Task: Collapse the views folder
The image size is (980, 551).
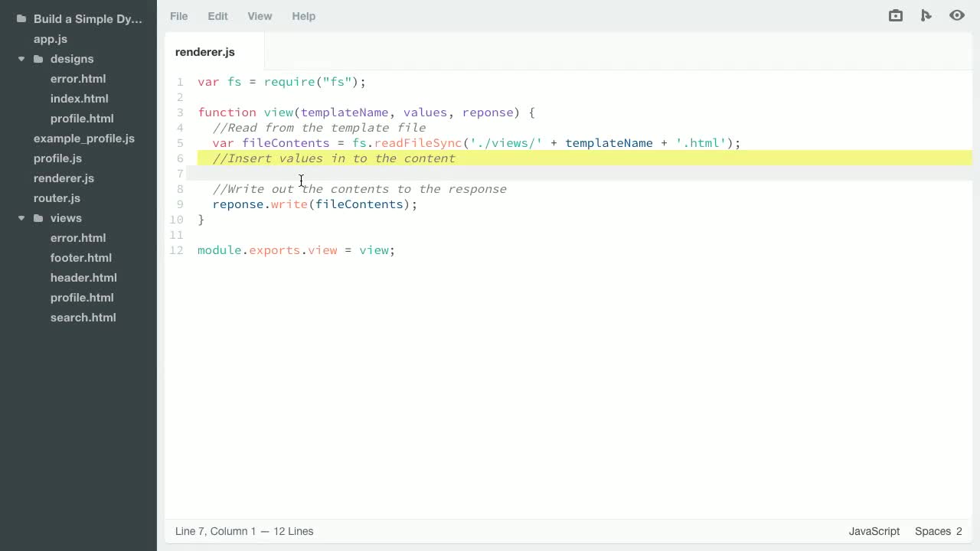Action: pos(21,218)
